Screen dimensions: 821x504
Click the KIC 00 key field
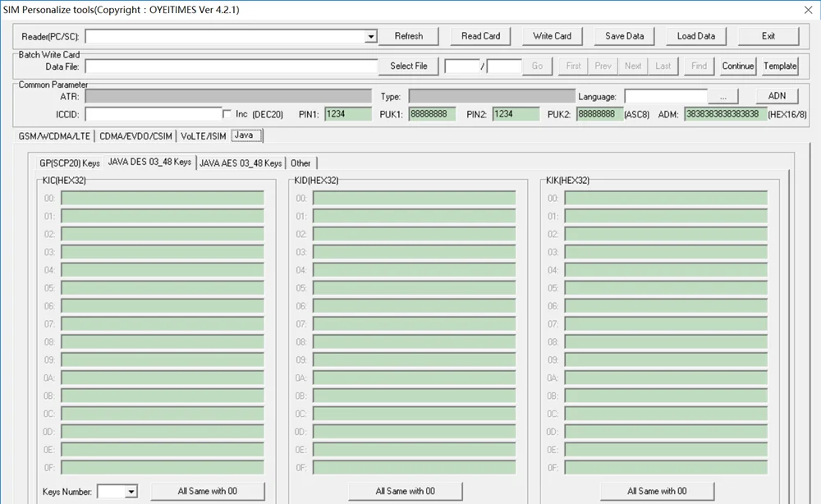point(163,198)
